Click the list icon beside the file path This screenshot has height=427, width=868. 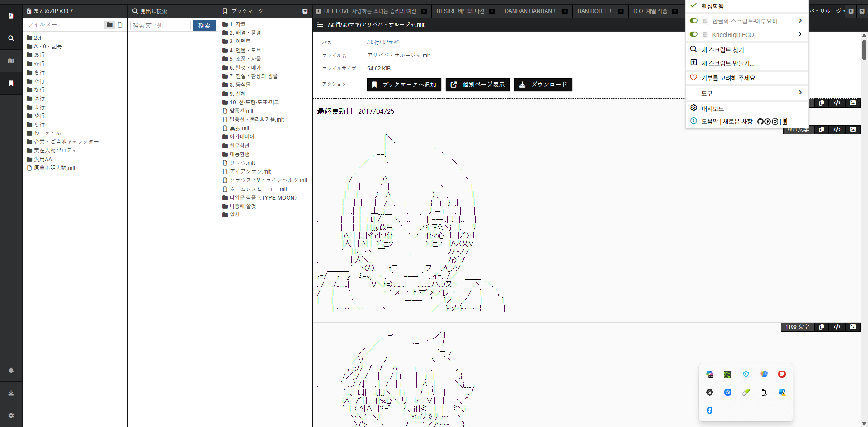tap(320, 25)
